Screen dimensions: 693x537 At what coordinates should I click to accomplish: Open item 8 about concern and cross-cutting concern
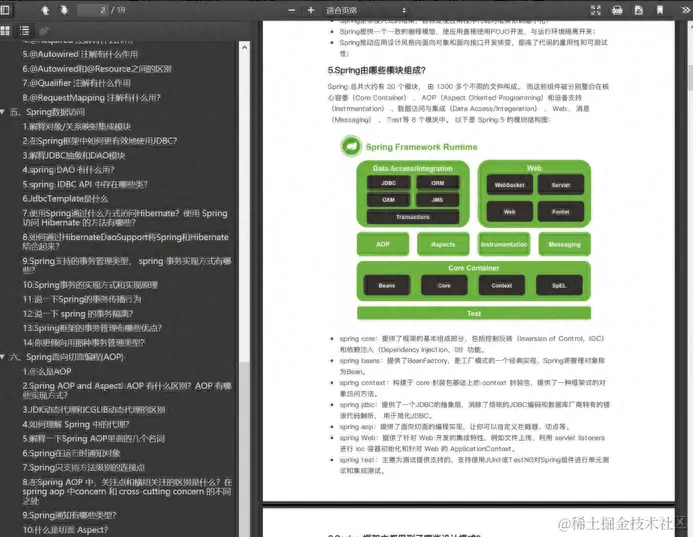(127, 491)
